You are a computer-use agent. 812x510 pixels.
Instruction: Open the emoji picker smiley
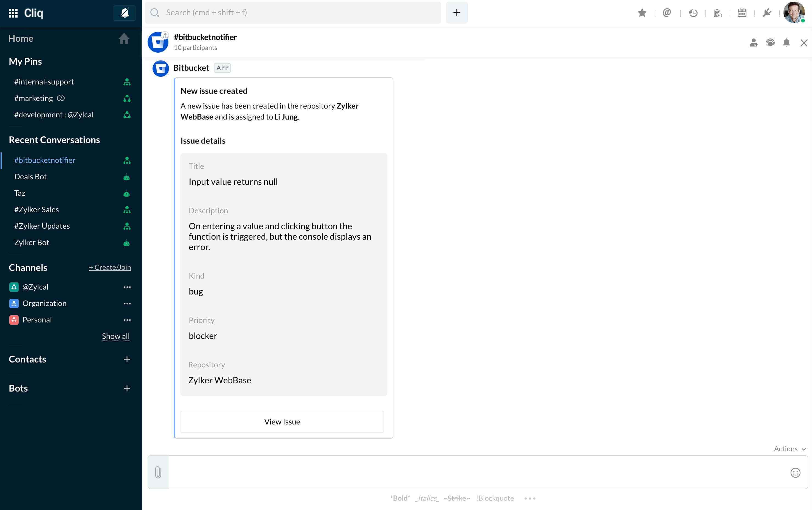pos(795,473)
